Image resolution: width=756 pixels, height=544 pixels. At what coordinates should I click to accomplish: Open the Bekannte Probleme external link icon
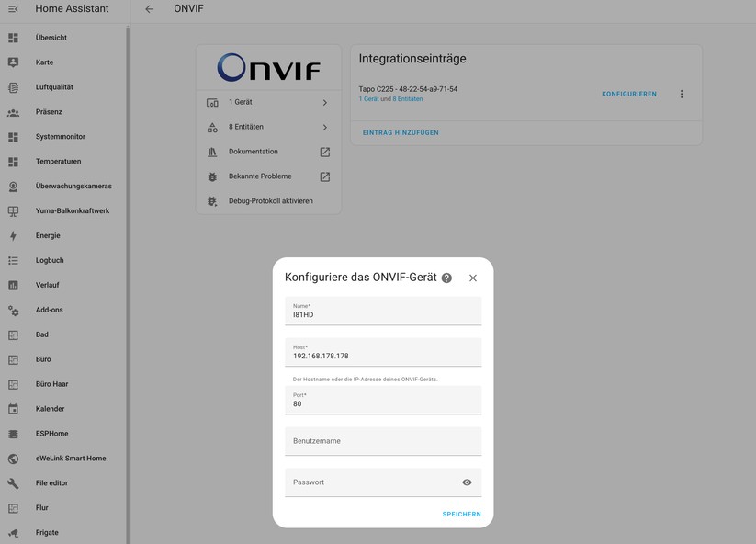coord(325,176)
